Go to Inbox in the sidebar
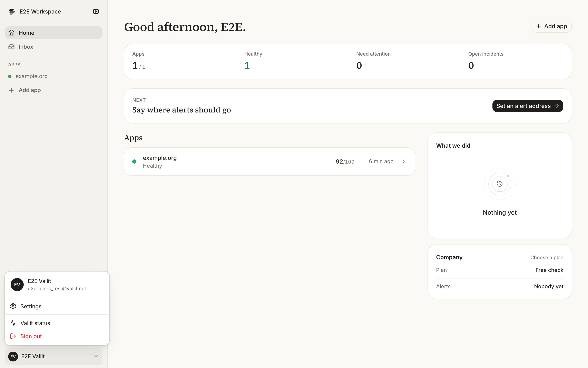 [54, 46]
